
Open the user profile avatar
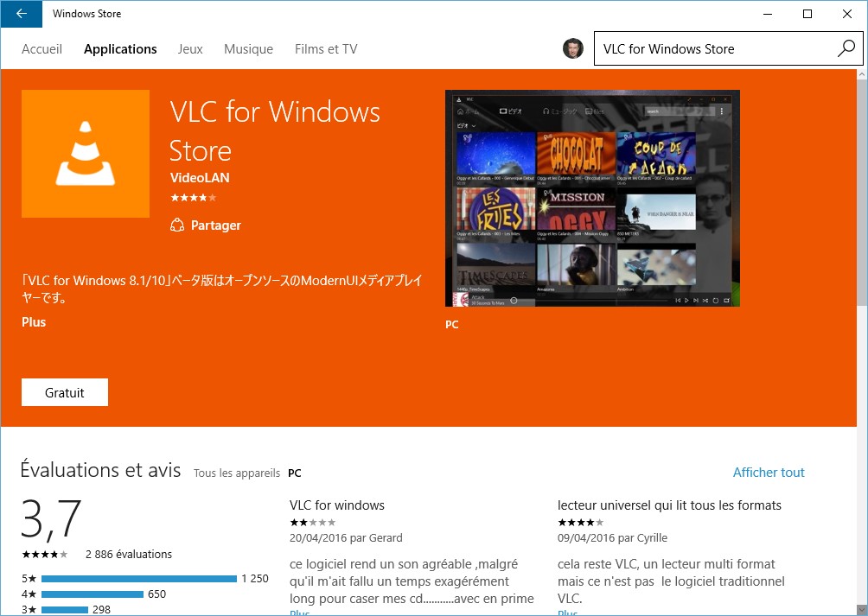[x=572, y=49]
